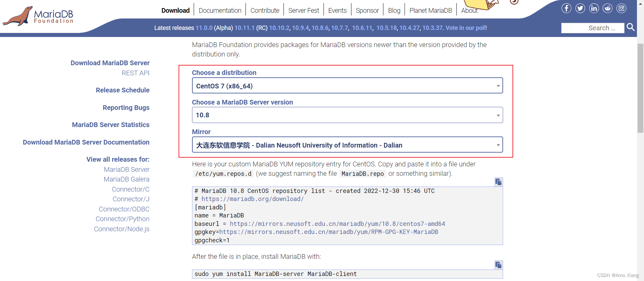Open the Events menu item
The width and height of the screenshot is (644, 281).
337,10
